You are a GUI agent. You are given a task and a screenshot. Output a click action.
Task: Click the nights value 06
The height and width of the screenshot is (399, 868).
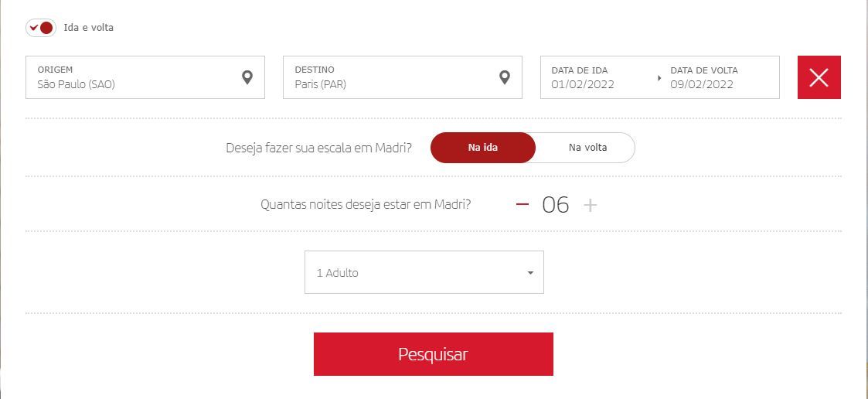pos(555,205)
